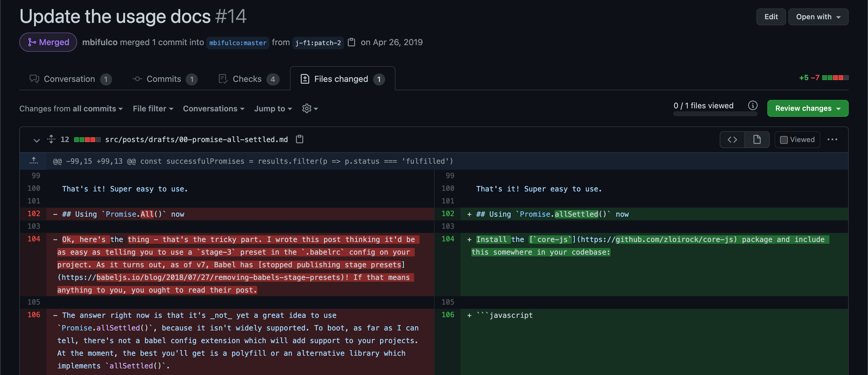The height and width of the screenshot is (375, 868).
Task: Open diff settings gear dropdown
Action: point(310,108)
